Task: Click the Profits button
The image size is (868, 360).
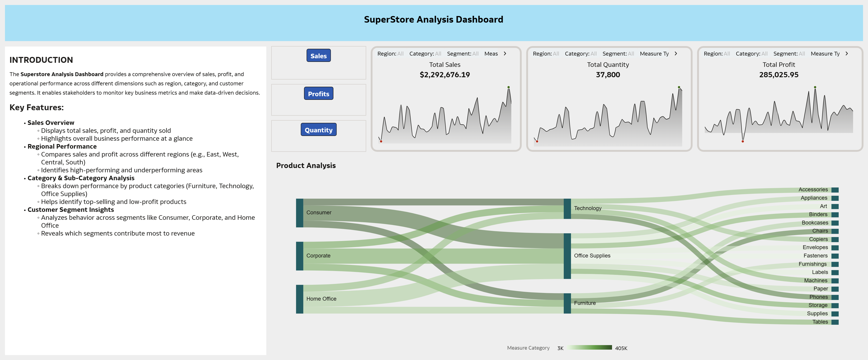Action: tap(318, 94)
